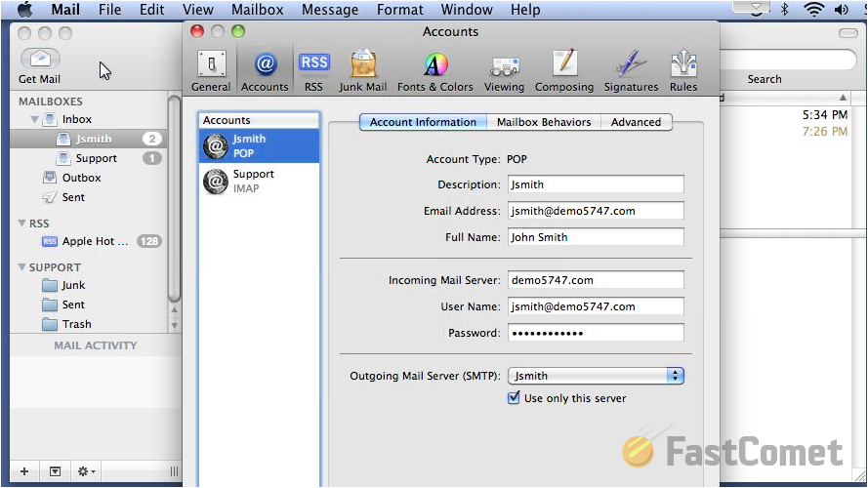The width and height of the screenshot is (868, 488).
Task: Click the Full Name field
Action: pyautogui.click(x=596, y=237)
